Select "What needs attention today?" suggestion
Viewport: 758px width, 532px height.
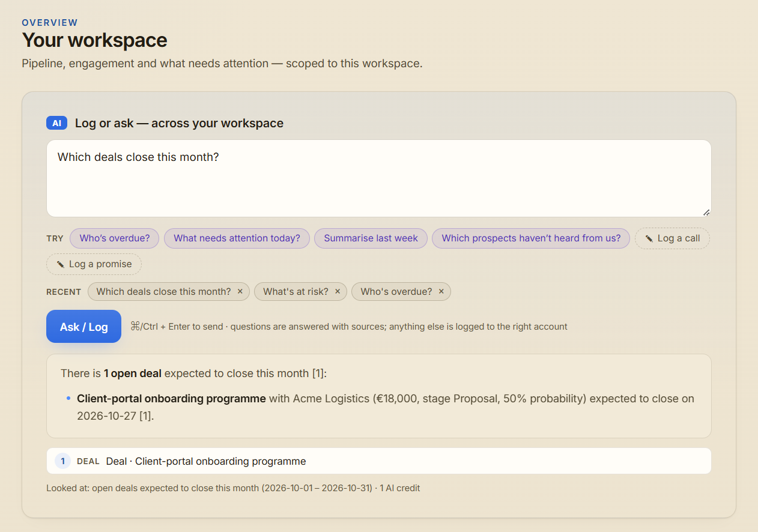click(237, 238)
